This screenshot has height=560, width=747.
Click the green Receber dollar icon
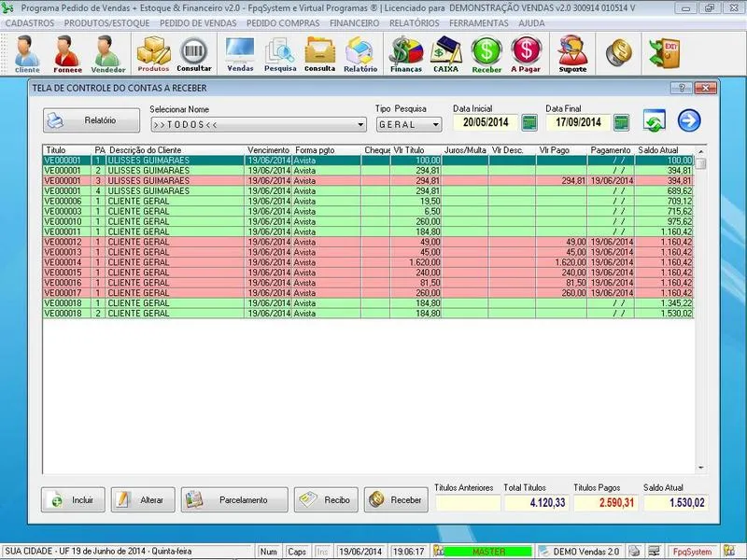click(486, 54)
